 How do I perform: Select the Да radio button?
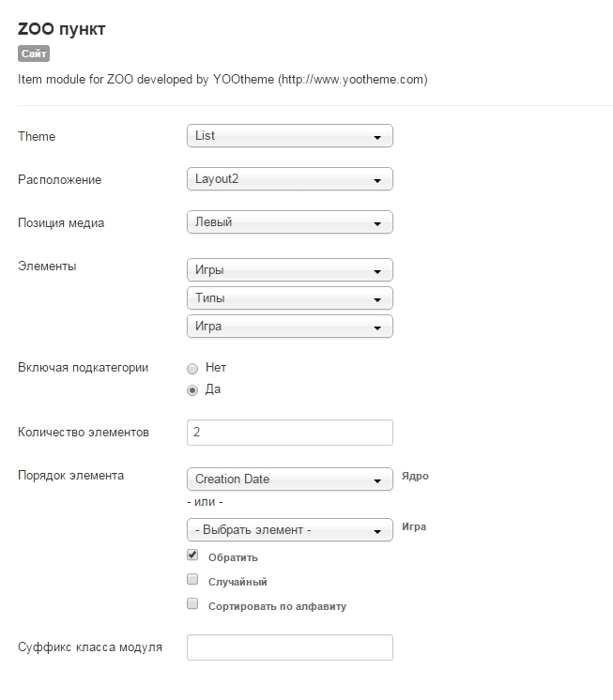coord(192,390)
